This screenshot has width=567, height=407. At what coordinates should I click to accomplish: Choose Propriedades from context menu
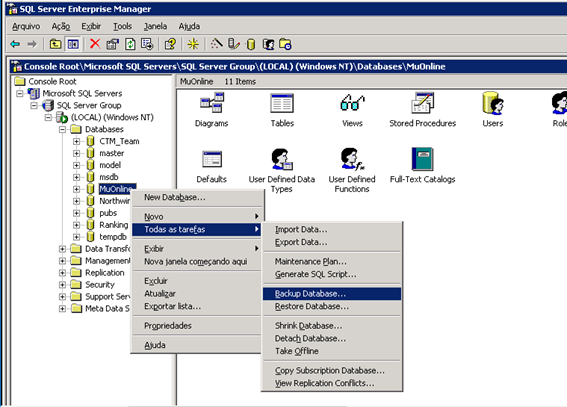point(196,326)
